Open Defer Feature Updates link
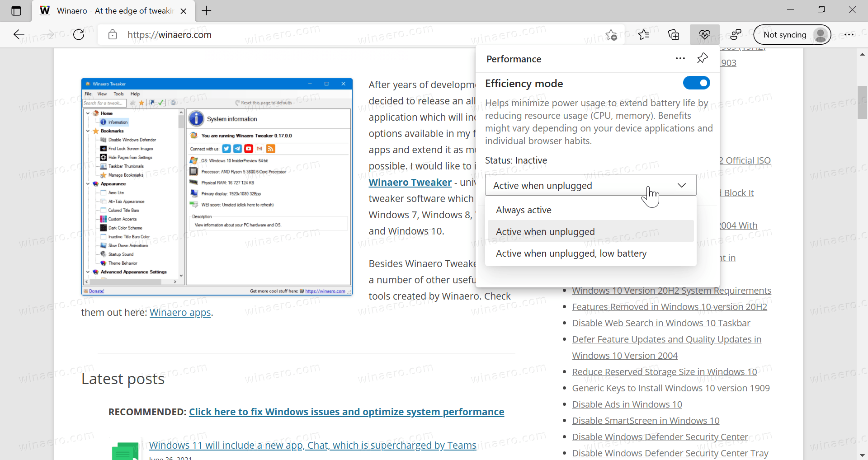This screenshot has width=868, height=460. pyautogui.click(x=666, y=347)
